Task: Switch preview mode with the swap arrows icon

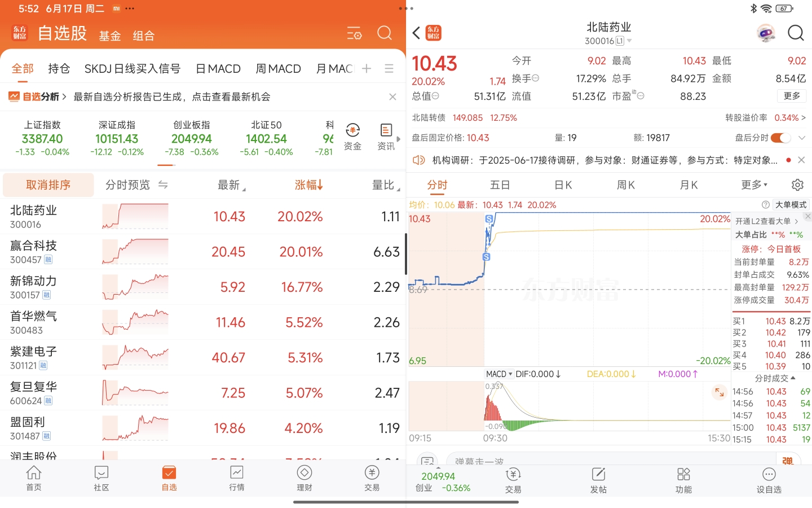Action: 163,185
